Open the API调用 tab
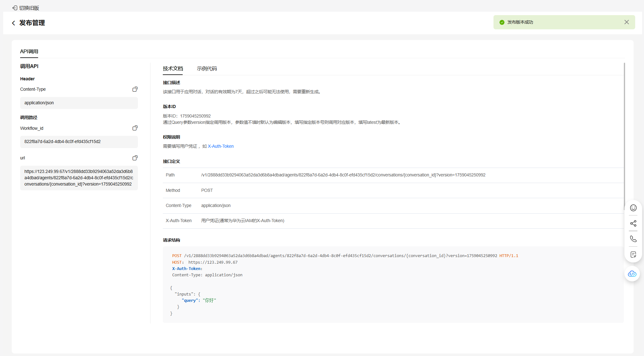644x356 pixels. pyautogui.click(x=29, y=52)
